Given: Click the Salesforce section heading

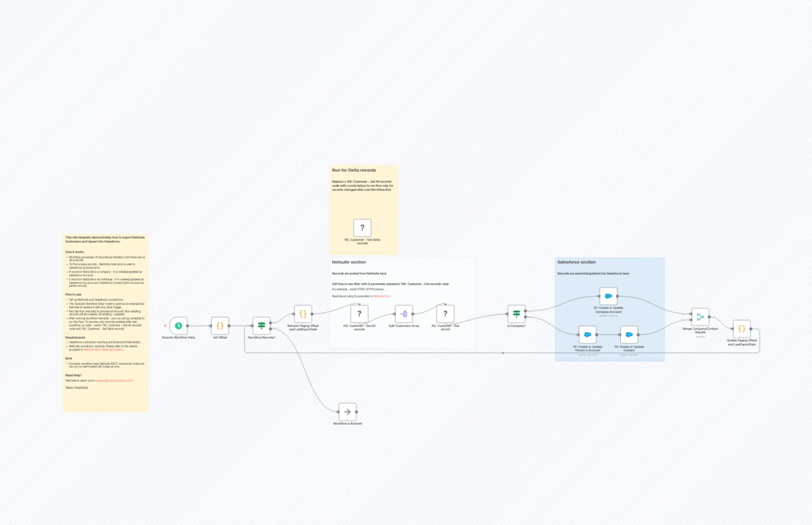Looking at the screenshot, I should click(576, 262).
